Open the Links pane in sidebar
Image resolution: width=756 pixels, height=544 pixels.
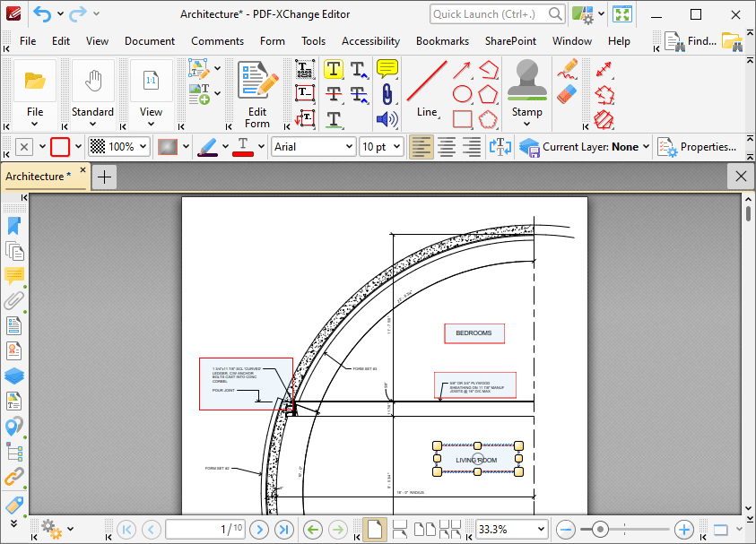[x=14, y=477]
